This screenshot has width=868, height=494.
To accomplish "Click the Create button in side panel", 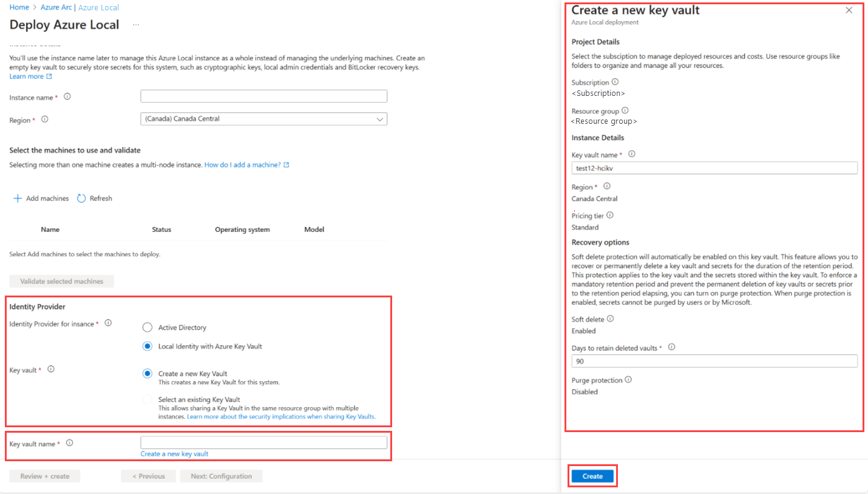I will click(x=592, y=476).
